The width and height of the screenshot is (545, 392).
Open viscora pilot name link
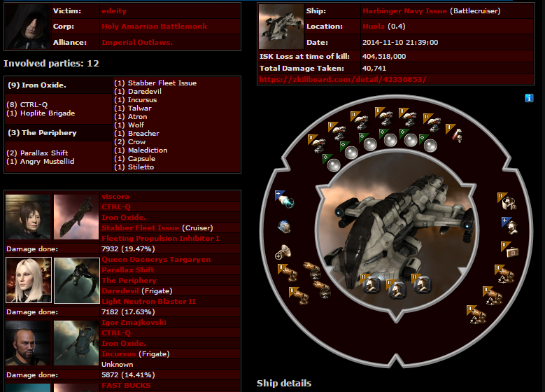pyautogui.click(x=115, y=197)
